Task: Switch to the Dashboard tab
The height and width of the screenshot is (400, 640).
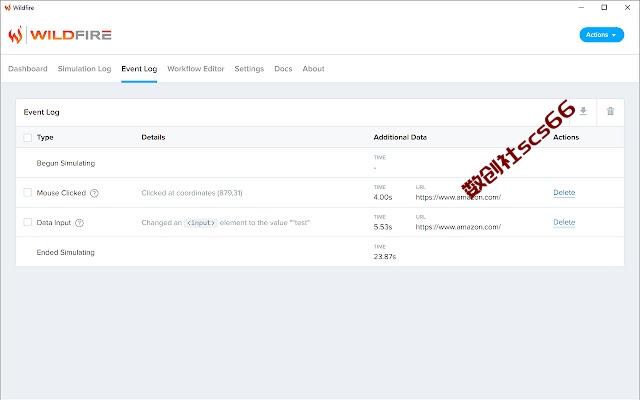Action: click(28, 69)
